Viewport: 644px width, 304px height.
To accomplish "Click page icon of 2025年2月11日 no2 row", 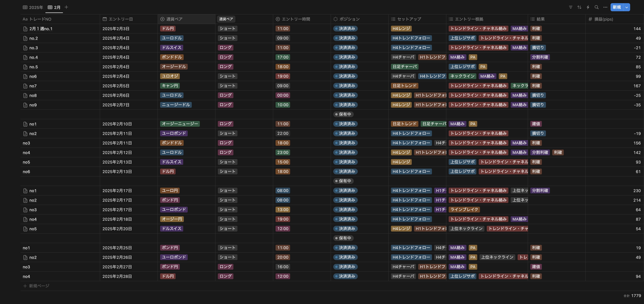I will (25, 133).
